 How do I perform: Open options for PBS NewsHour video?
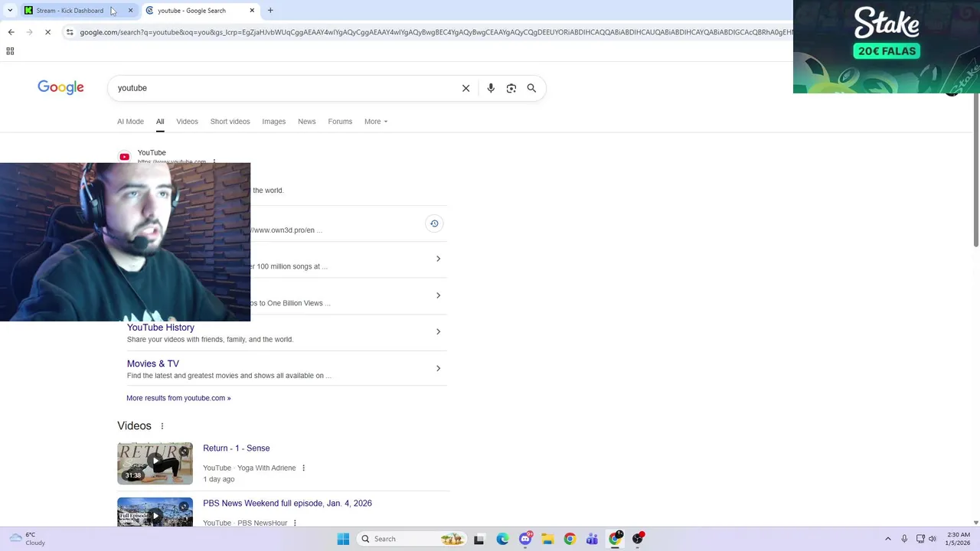[295, 523]
